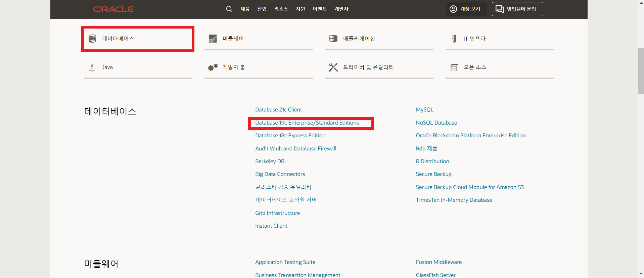Image resolution: width=644 pixels, height=278 pixels.
Task: Click the 데이터베이스 section heading
Action: pos(110,111)
